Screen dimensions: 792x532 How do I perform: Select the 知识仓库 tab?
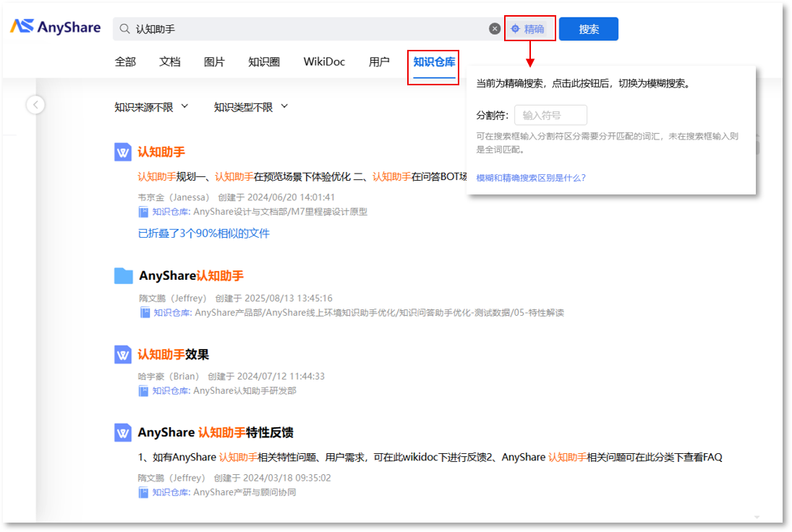coord(434,62)
